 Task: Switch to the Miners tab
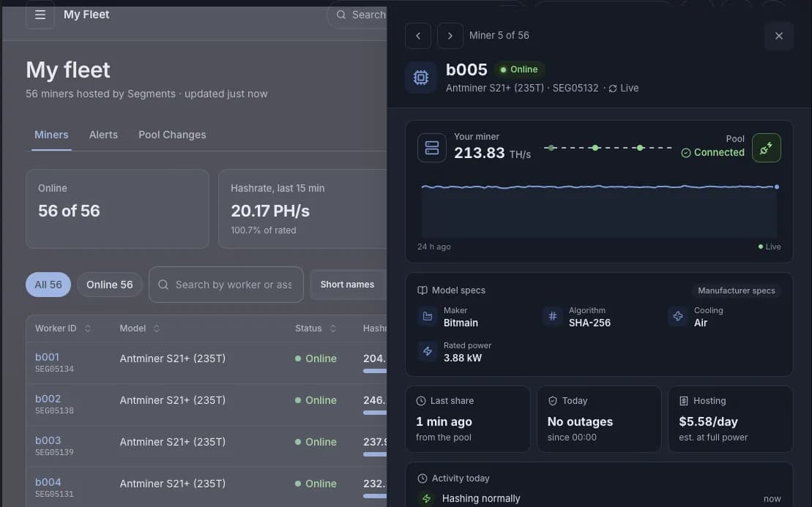[x=51, y=135]
